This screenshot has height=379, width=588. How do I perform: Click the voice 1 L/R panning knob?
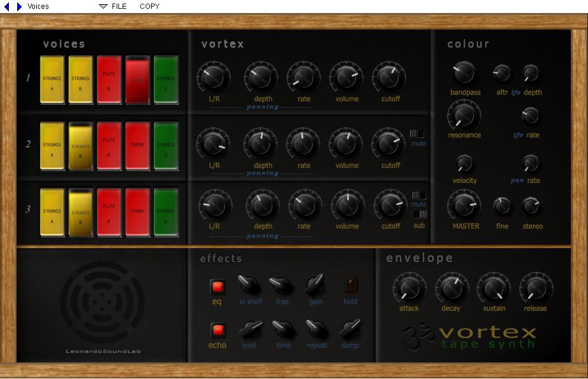214,78
